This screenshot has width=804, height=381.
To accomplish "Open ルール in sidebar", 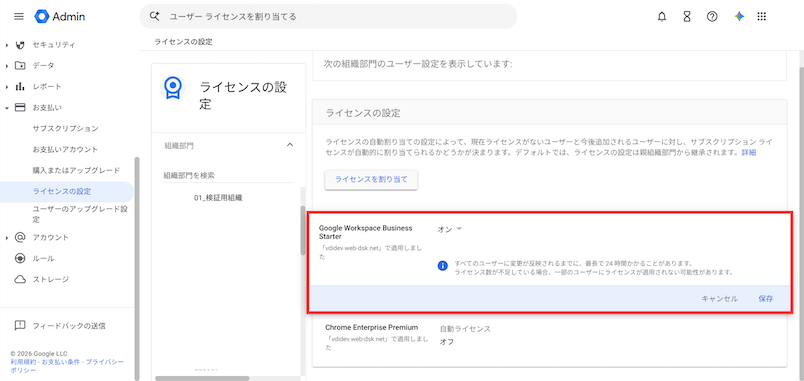I will [x=43, y=258].
